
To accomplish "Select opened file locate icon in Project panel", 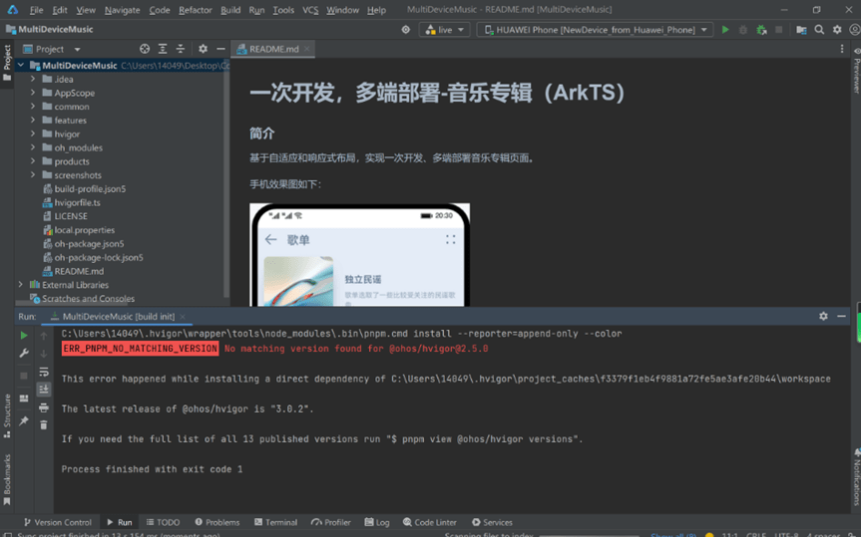I will click(144, 49).
